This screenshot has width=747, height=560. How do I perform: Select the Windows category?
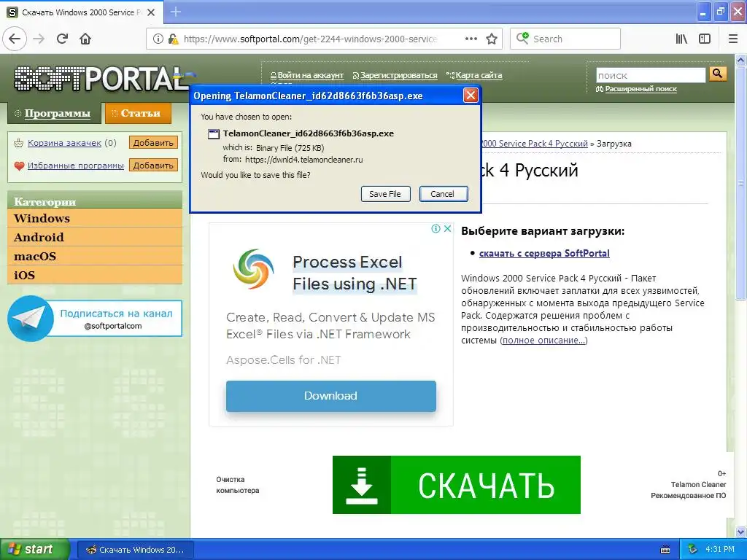pos(95,219)
